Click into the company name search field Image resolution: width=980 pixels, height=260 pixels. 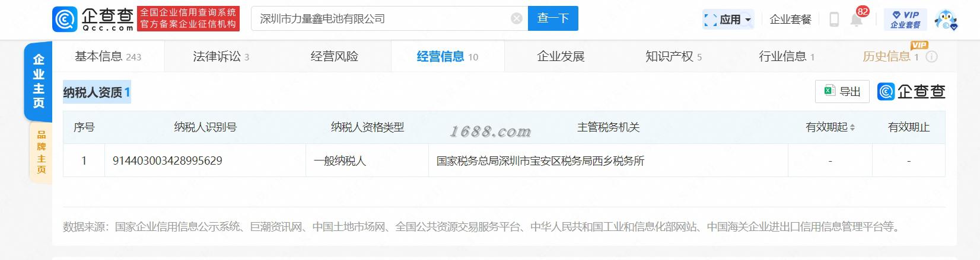(x=383, y=18)
